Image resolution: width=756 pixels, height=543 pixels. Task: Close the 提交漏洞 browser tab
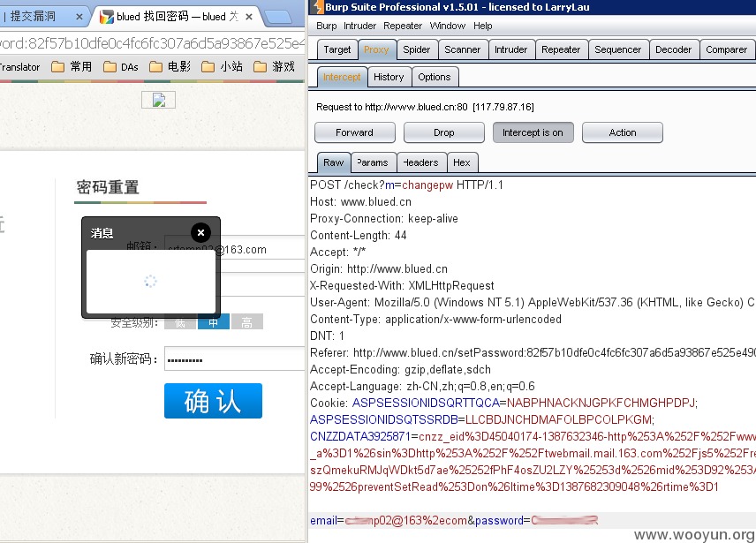click(79, 17)
